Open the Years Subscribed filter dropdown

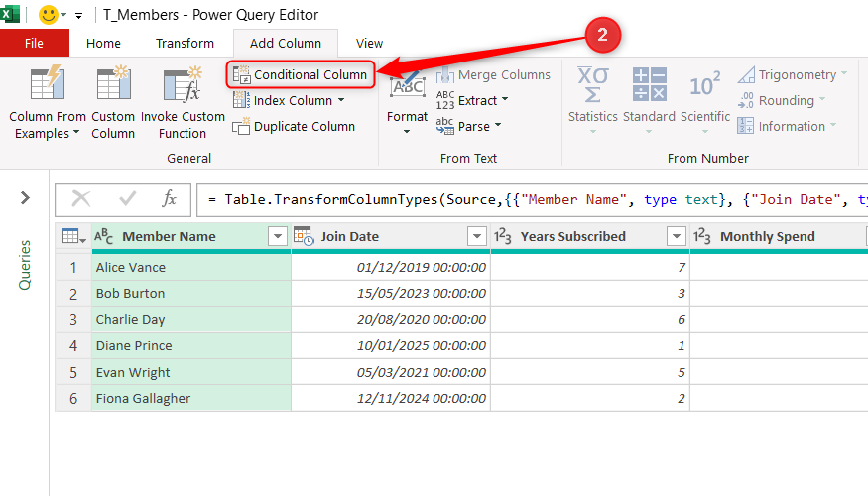tap(676, 237)
